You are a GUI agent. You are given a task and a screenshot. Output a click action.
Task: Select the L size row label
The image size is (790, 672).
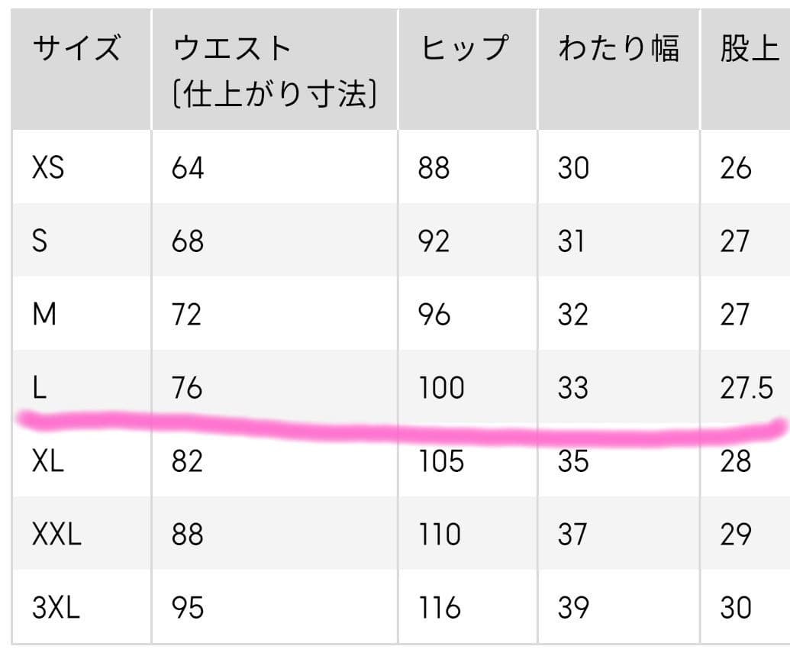click(x=39, y=388)
